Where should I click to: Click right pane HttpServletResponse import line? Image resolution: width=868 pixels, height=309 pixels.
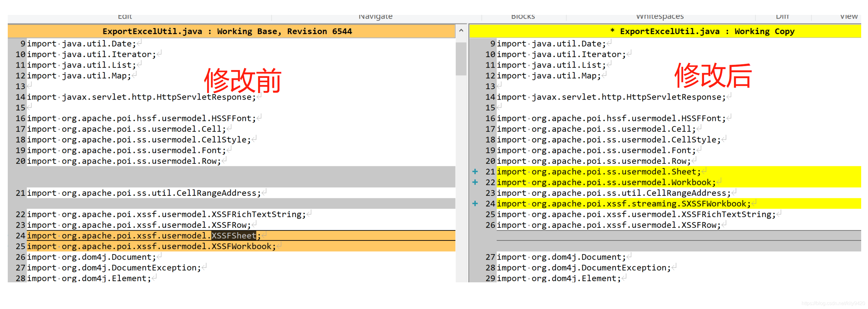[611, 97]
